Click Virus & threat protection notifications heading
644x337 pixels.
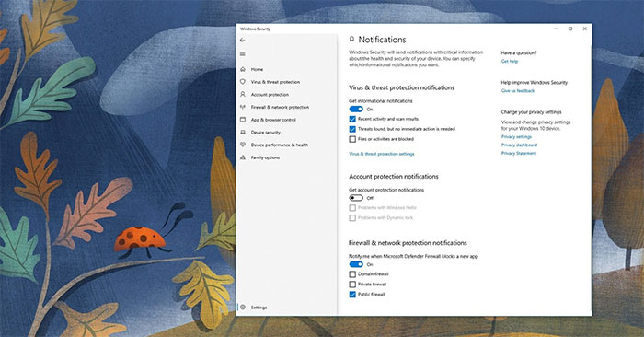tap(402, 87)
